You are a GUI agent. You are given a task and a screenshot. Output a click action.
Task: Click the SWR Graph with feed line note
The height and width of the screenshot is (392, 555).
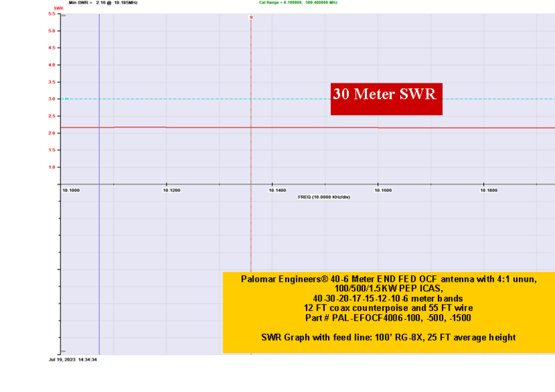388,337
